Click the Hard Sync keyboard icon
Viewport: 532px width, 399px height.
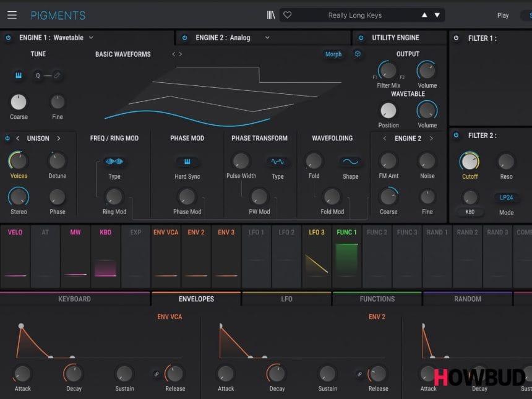(x=187, y=162)
